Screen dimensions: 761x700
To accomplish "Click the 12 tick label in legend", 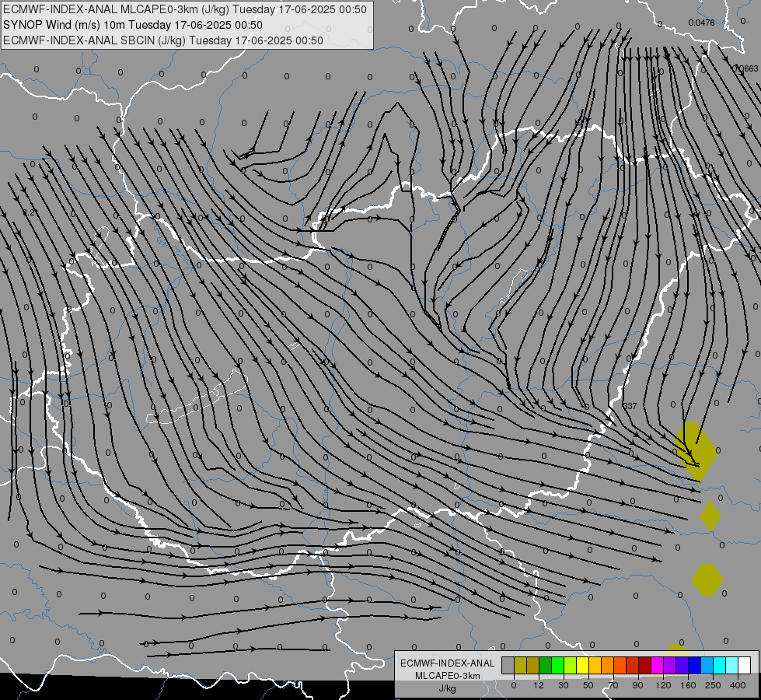I will click(x=539, y=685).
